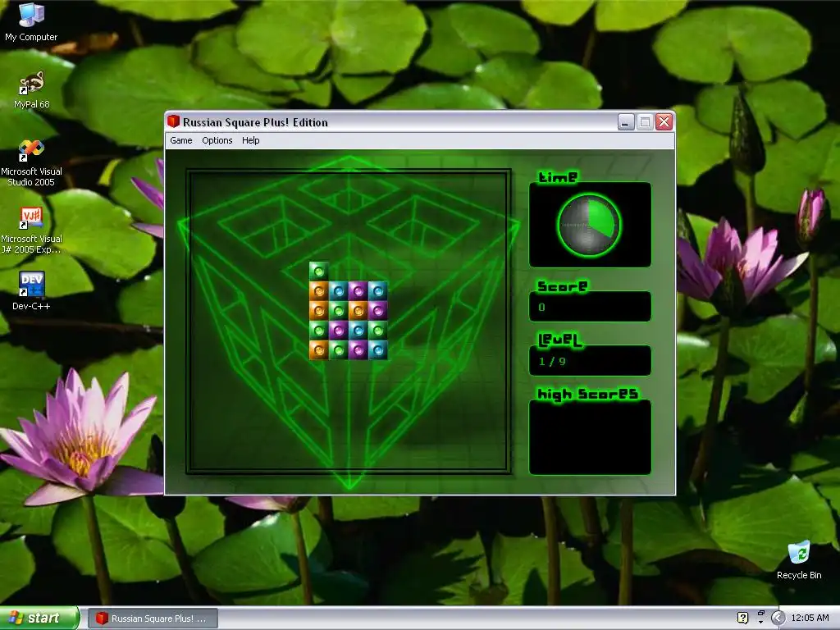Click the 12:05 AM taskbar clock
Viewport: 840px width, 630px height.
[x=810, y=618]
